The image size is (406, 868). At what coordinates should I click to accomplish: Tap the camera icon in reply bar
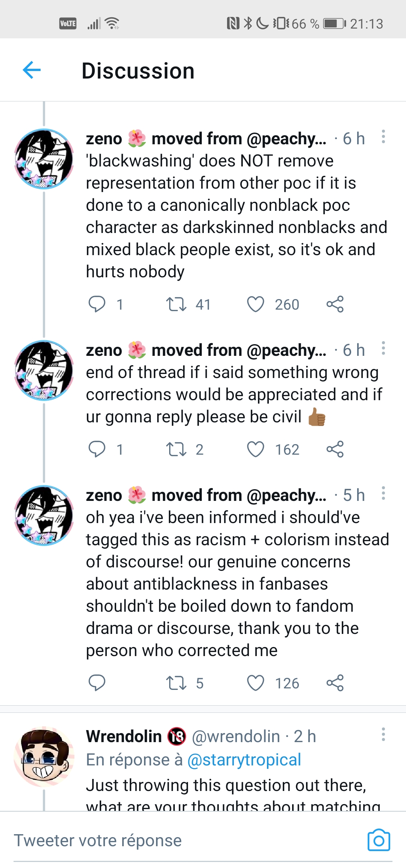coord(379,840)
